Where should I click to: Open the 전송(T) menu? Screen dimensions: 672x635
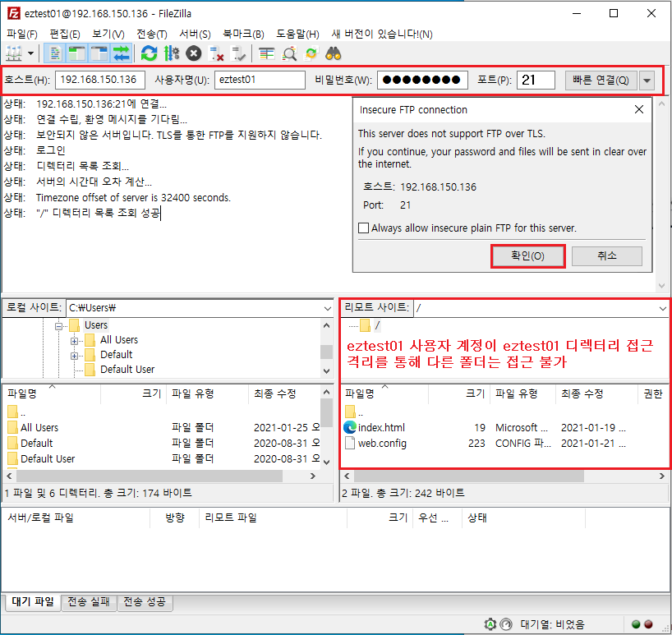pyautogui.click(x=152, y=34)
